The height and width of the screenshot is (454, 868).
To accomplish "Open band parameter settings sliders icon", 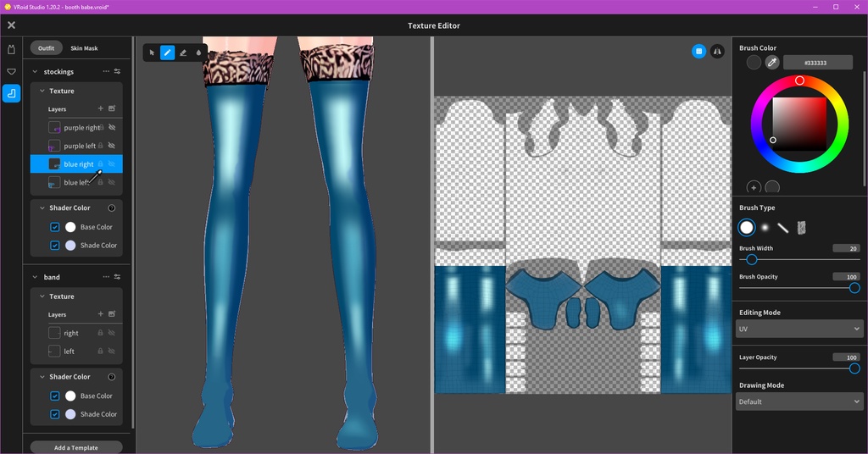I will (x=117, y=276).
